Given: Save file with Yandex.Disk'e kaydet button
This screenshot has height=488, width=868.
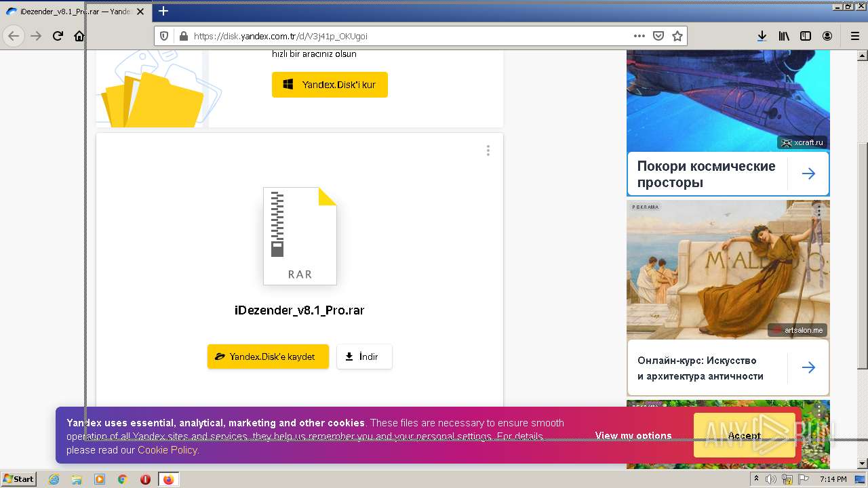Looking at the screenshot, I should (x=268, y=357).
